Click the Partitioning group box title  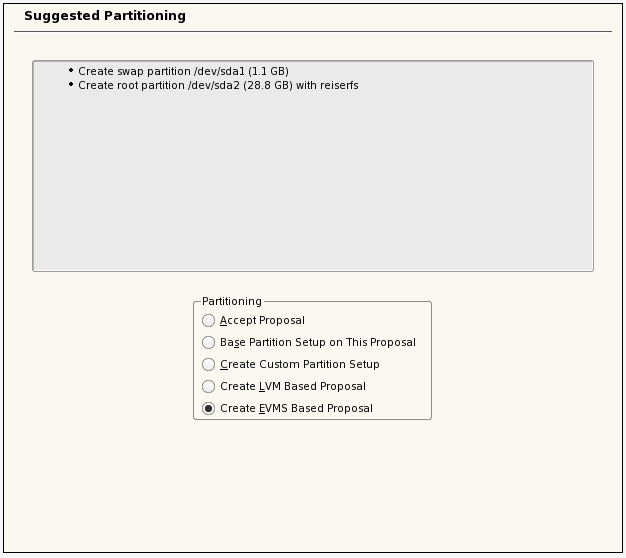pos(232,301)
